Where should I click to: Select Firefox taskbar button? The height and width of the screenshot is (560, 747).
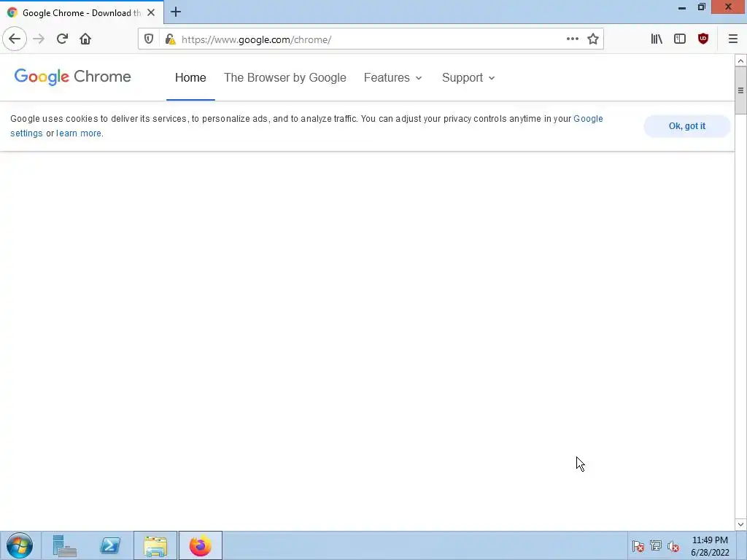tap(201, 545)
